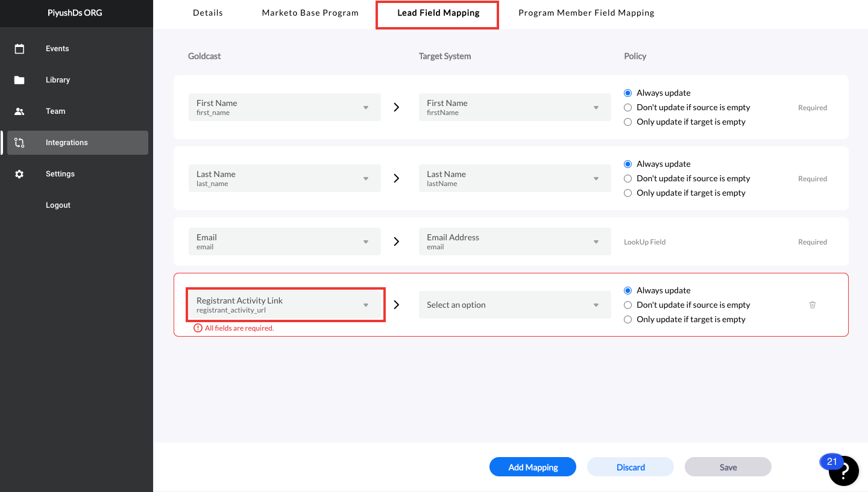Screen dimensions: 868x492
Task: Select 'Don't update if source is empty' for First Name
Action: pos(627,107)
